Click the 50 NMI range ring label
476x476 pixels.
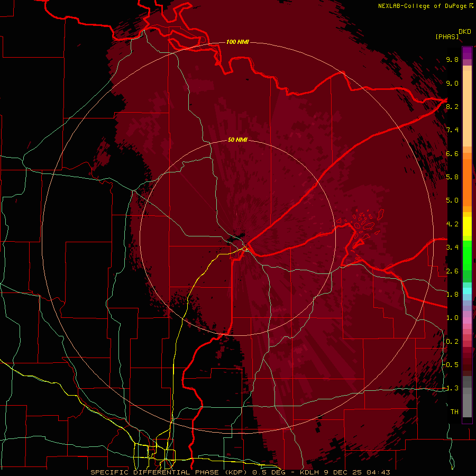[x=237, y=140]
